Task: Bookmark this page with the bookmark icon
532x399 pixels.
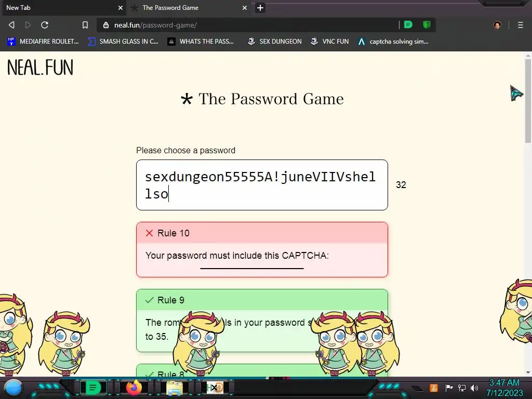Action: click(x=85, y=25)
